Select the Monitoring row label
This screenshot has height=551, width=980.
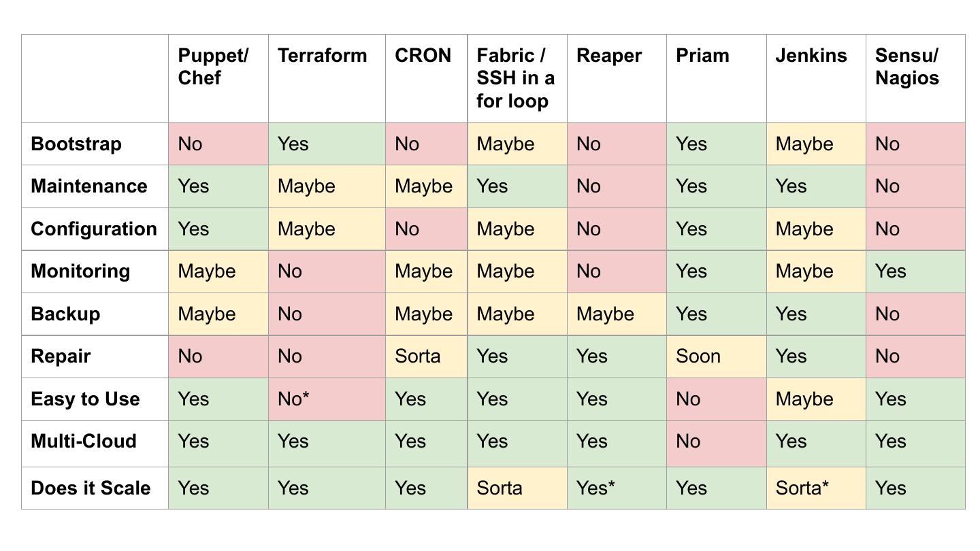pos(80,271)
